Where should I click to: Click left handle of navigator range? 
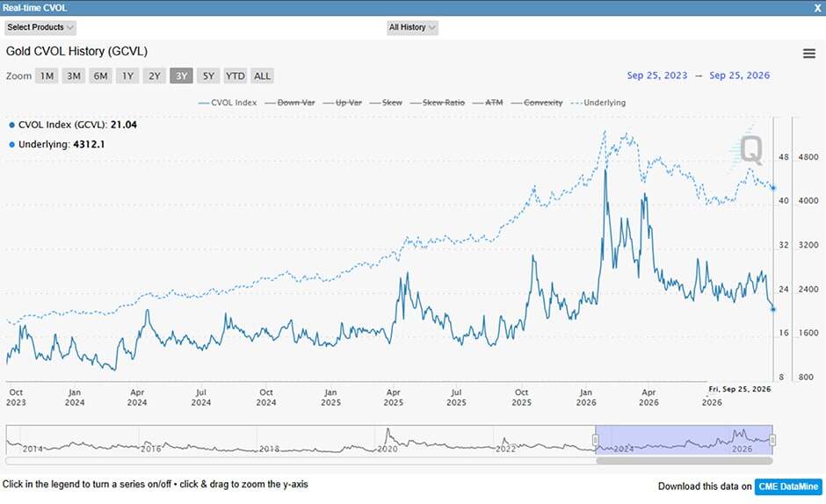coord(595,440)
